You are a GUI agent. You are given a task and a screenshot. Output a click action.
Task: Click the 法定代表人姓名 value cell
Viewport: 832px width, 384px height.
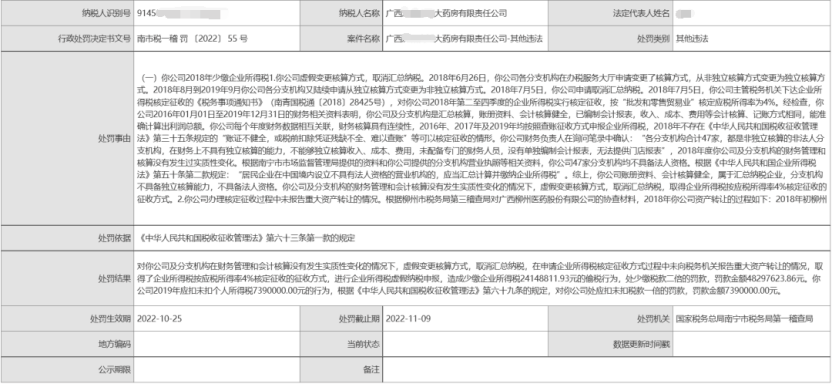pyautogui.click(x=752, y=13)
